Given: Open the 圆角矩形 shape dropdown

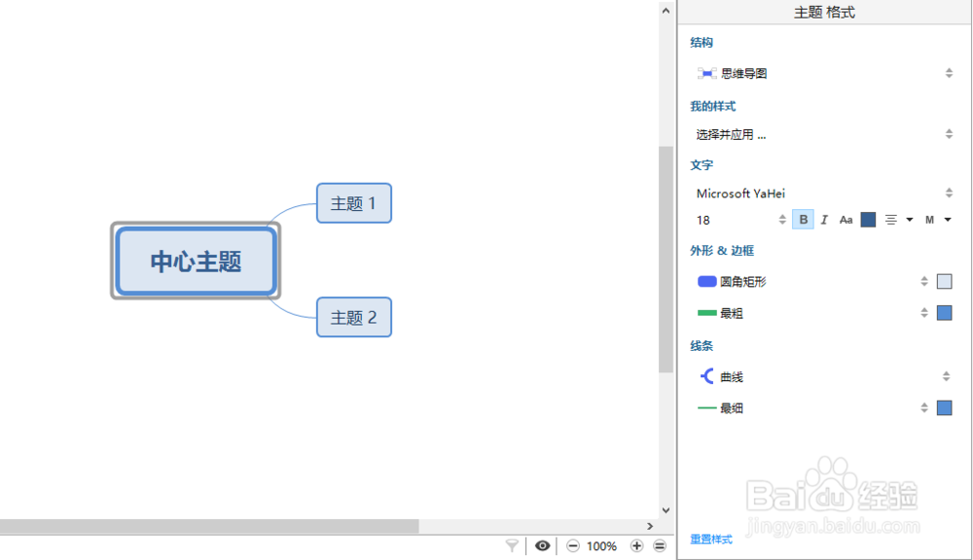Looking at the screenshot, I should [811, 282].
